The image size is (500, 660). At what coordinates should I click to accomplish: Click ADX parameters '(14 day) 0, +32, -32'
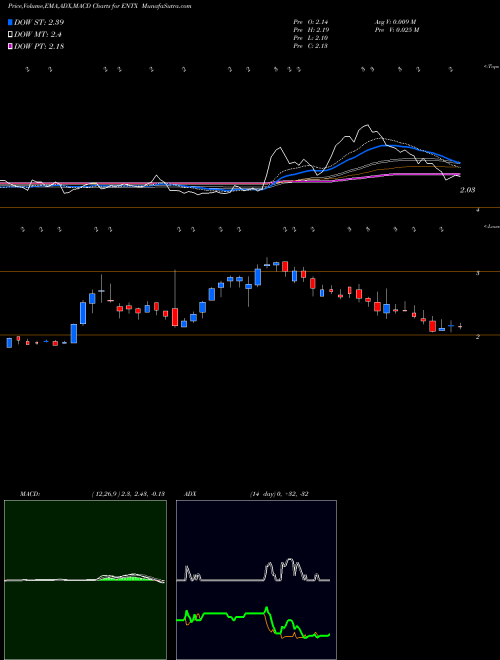point(279,494)
